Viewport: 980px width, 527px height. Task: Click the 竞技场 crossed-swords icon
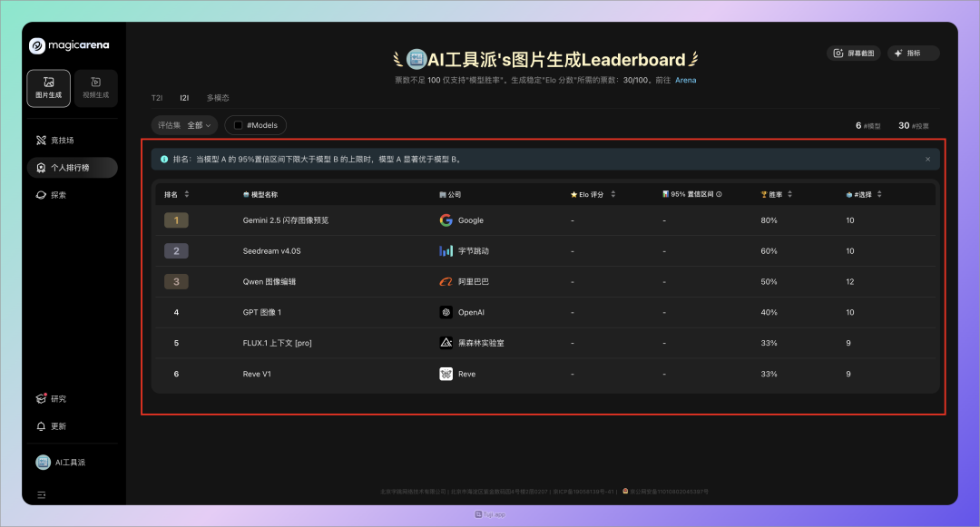pyautogui.click(x=41, y=141)
